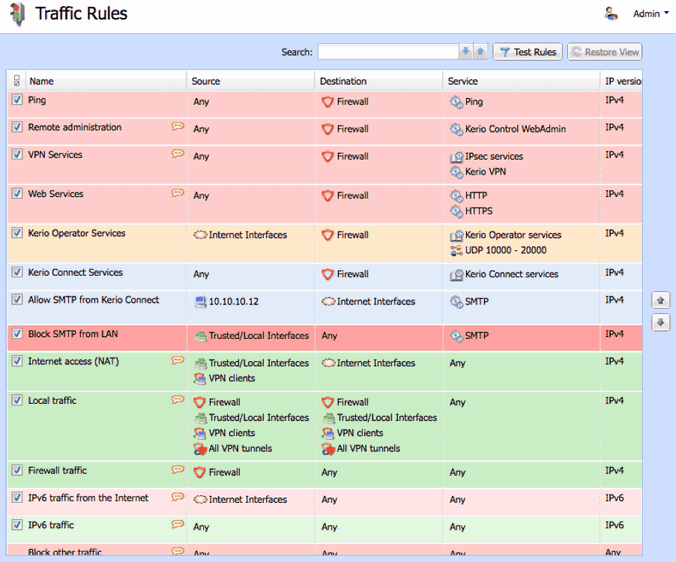Click the 10.10.10.12 host computer icon

[x=200, y=302]
